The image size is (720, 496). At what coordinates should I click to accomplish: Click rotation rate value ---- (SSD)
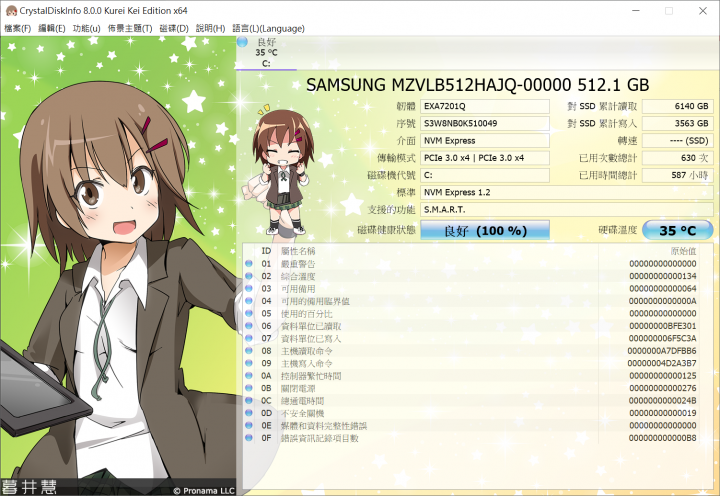[677, 141]
